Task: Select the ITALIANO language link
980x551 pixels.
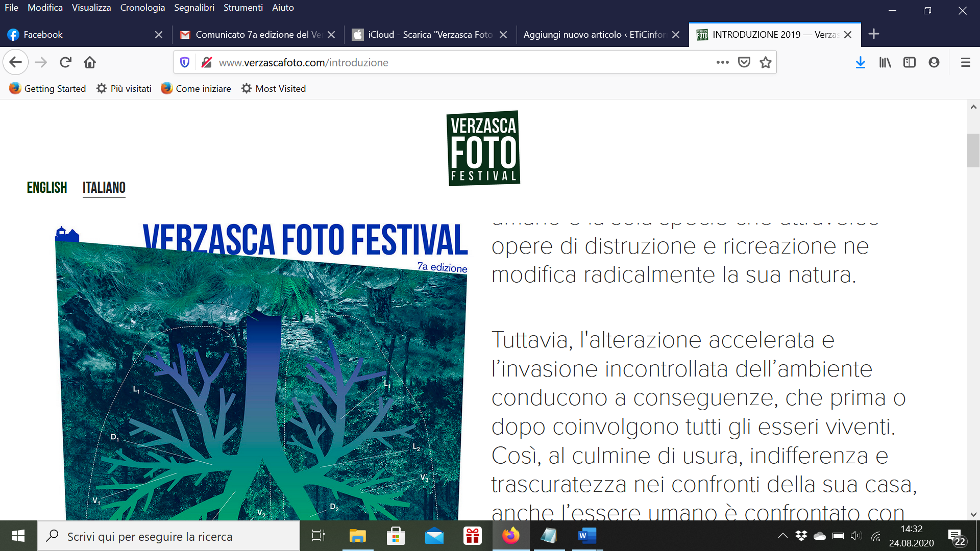Action: (x=104, y=188)
